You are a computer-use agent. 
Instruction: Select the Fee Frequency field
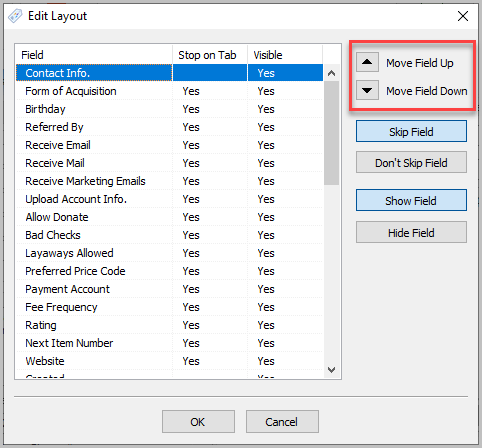[x=169, y=307]
